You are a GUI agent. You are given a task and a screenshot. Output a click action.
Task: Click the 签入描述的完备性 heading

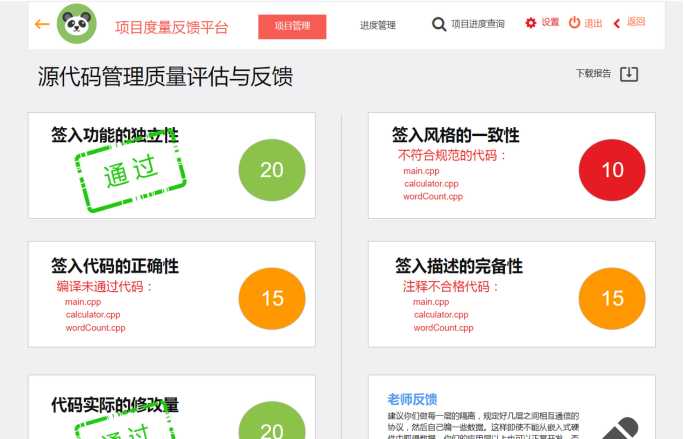point(459,266)
